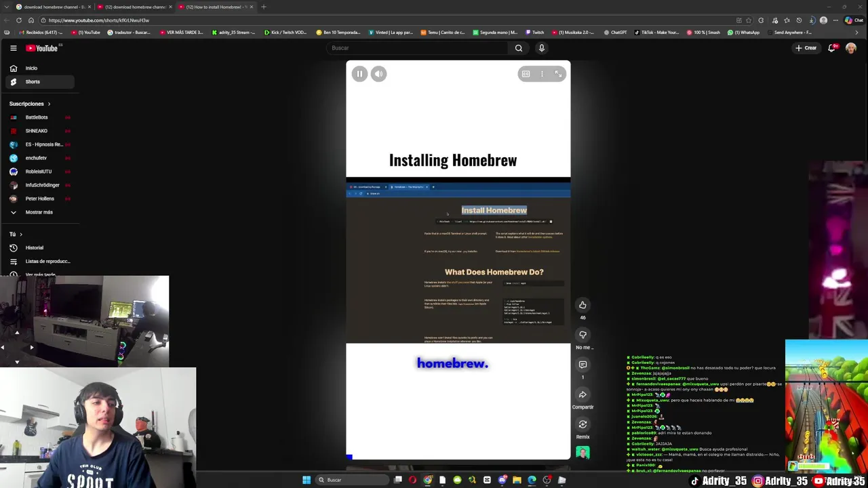
Task: Open the browser profile icon
Action: click(823, 20)
